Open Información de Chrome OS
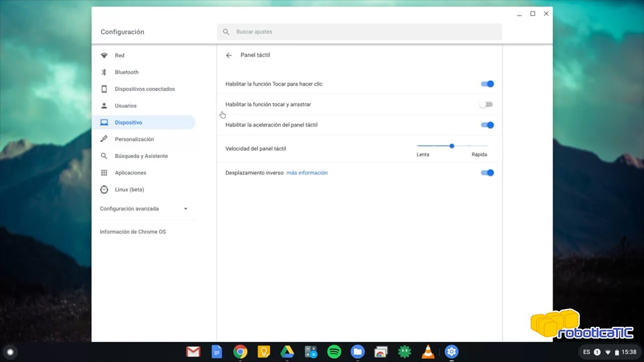This screenshot has height=362, width=644. [133, 232]
